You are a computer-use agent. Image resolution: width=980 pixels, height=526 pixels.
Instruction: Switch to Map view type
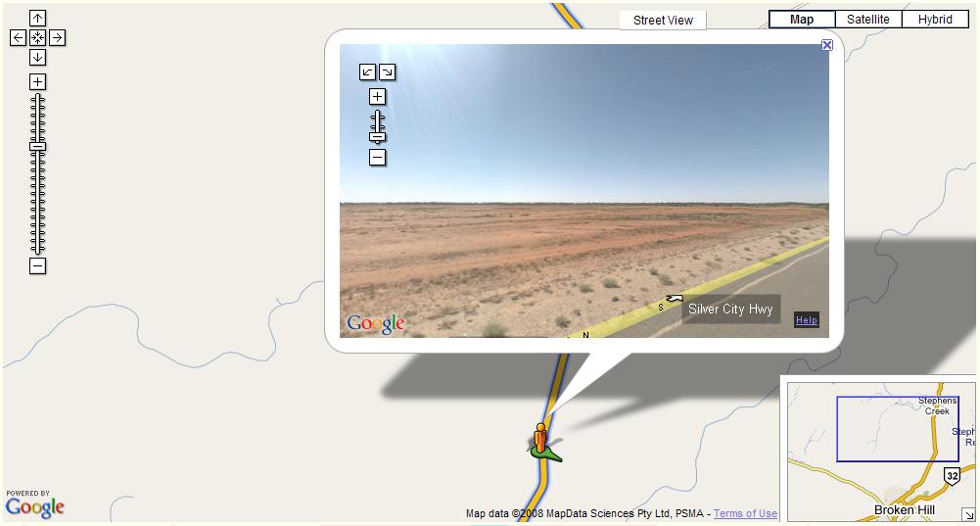(802, 20)
